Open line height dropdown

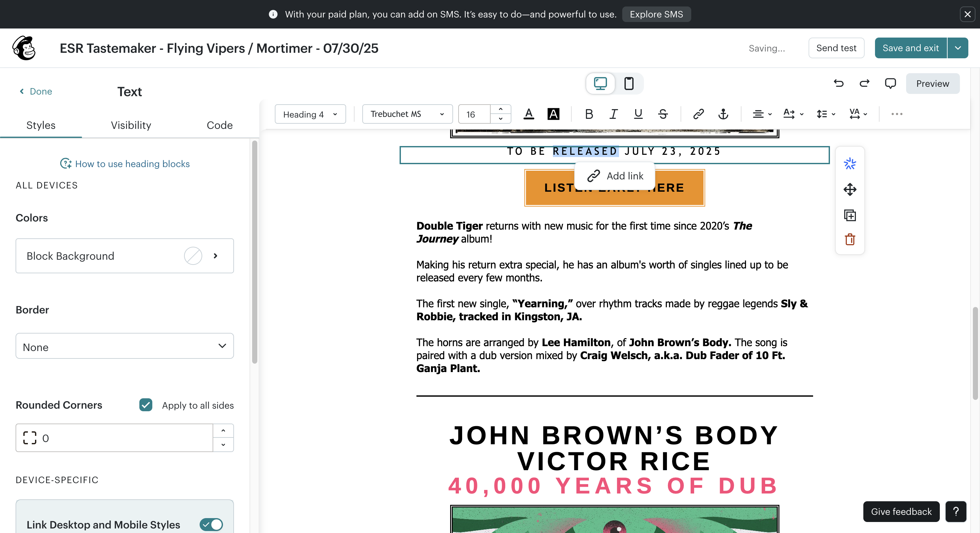pyautogui.click(x=825, y=114)
